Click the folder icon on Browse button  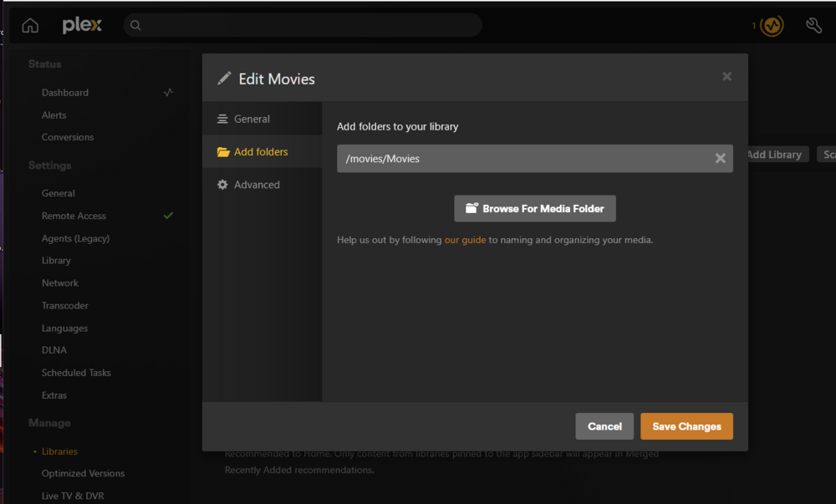pyautogui.click(x=472, y=208)
